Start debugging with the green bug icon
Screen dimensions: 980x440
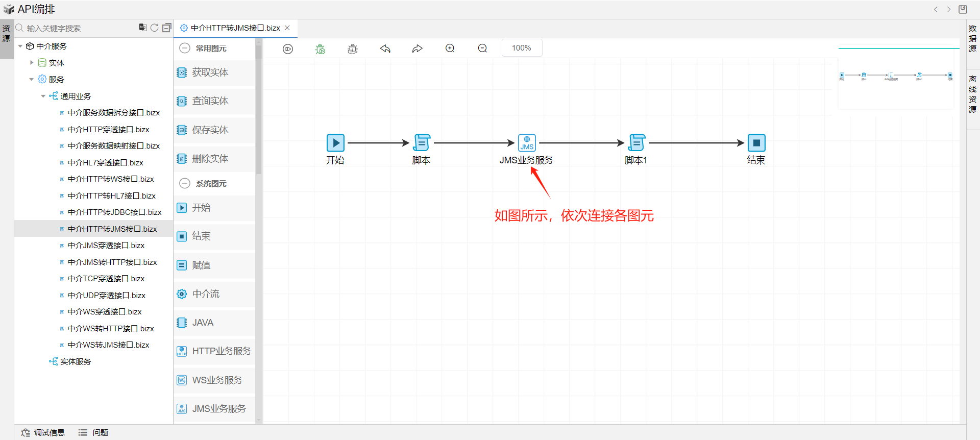(x=320, y=48)
